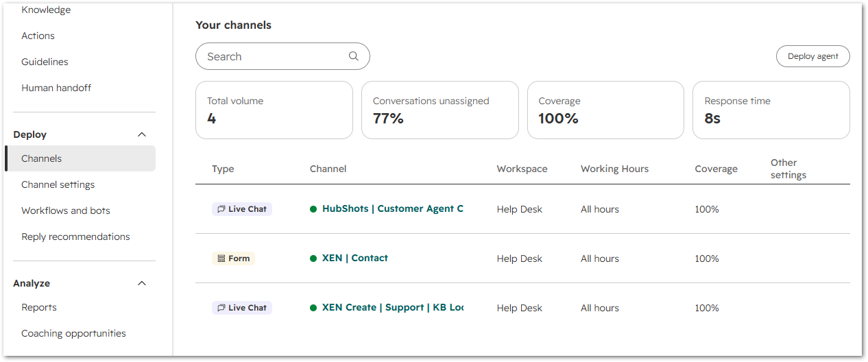Click Help Desk in the XEN | Contact row
The width and height of the screenshot is (868, 362).
point(520,258)
